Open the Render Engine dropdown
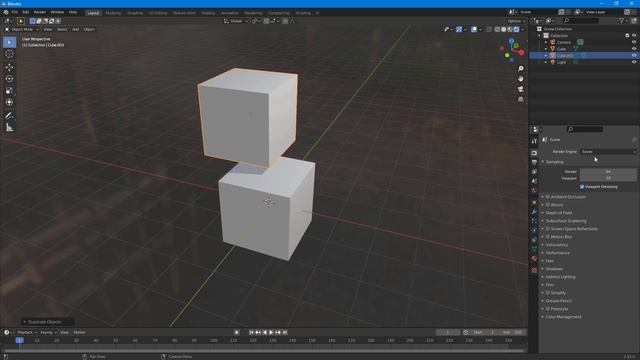 [608, 151]
